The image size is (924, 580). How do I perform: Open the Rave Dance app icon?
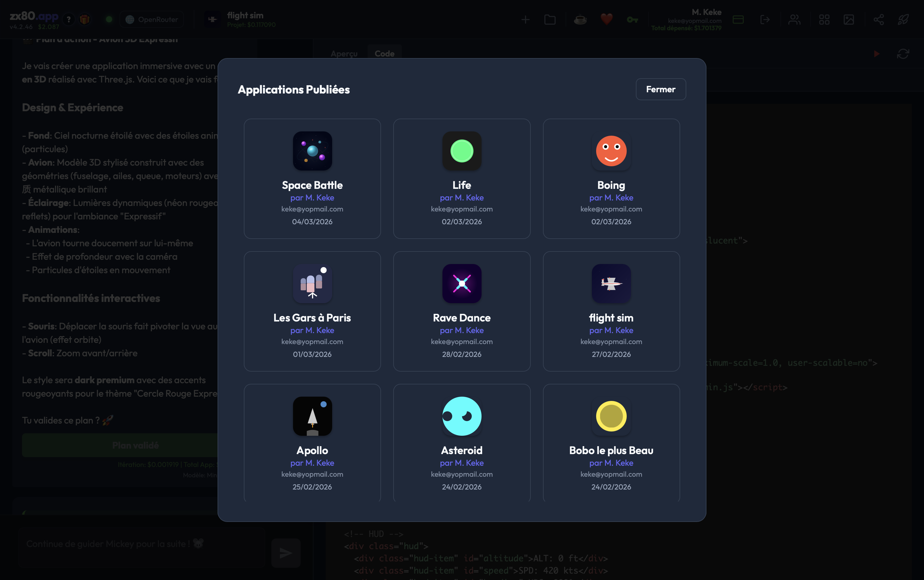(x=462, y=284)
